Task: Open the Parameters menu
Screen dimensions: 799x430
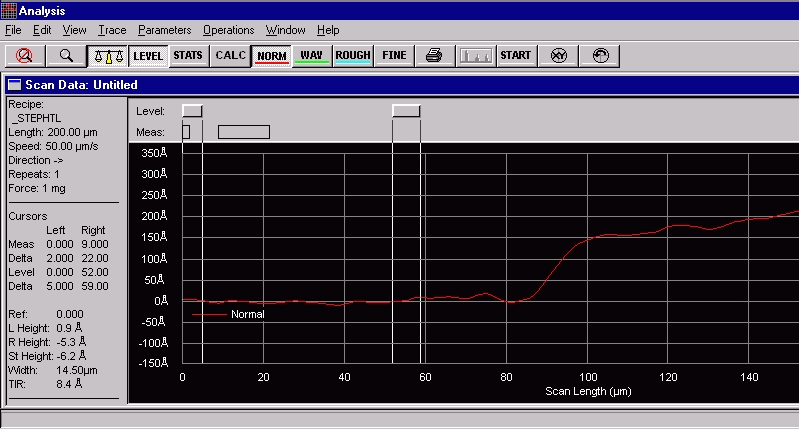Action: pos(164,30)
